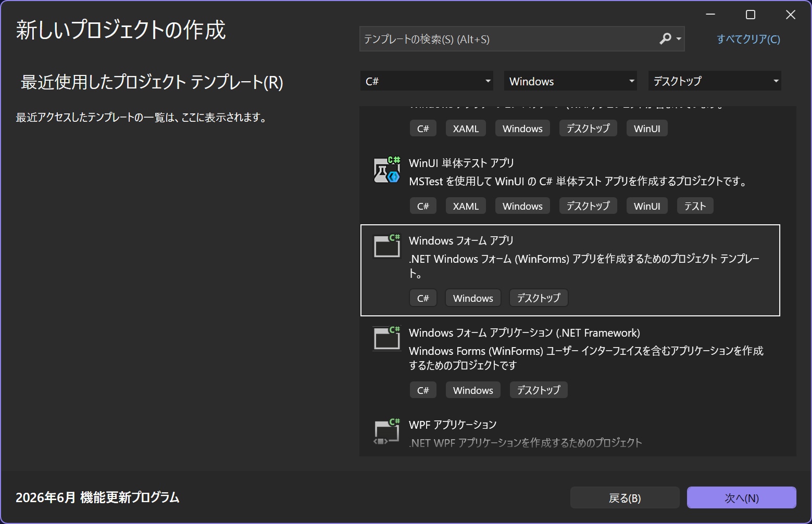Open the C# language filter dropdown
Screen dimensions: 812x524
[427, 81]
